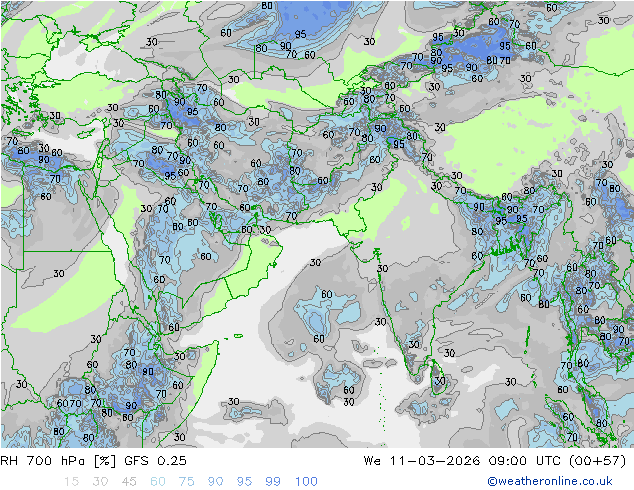Click the legend value 30 in the color scale
This screenshot has height=490, width=634.
(x=100, y=482)
